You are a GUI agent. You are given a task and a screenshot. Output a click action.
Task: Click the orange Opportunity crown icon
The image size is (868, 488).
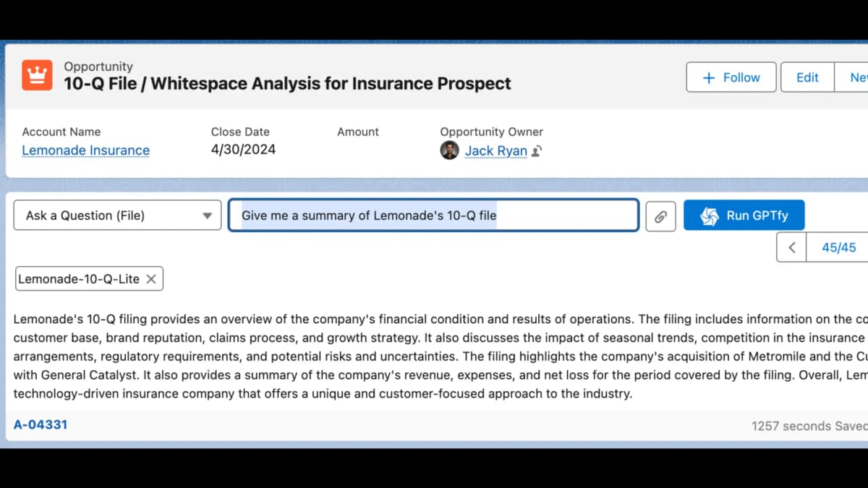37,74
